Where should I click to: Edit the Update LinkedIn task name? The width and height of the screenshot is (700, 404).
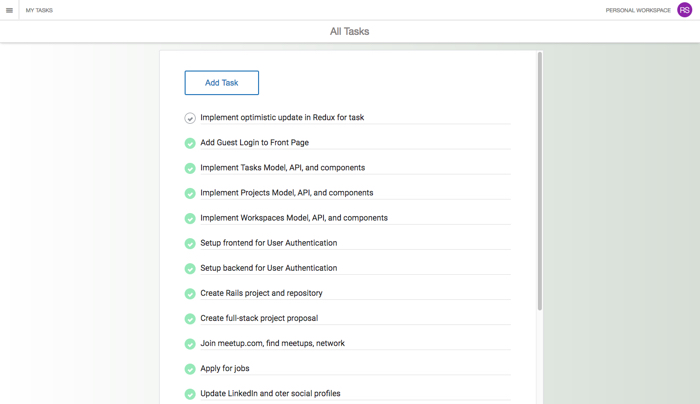270,393
